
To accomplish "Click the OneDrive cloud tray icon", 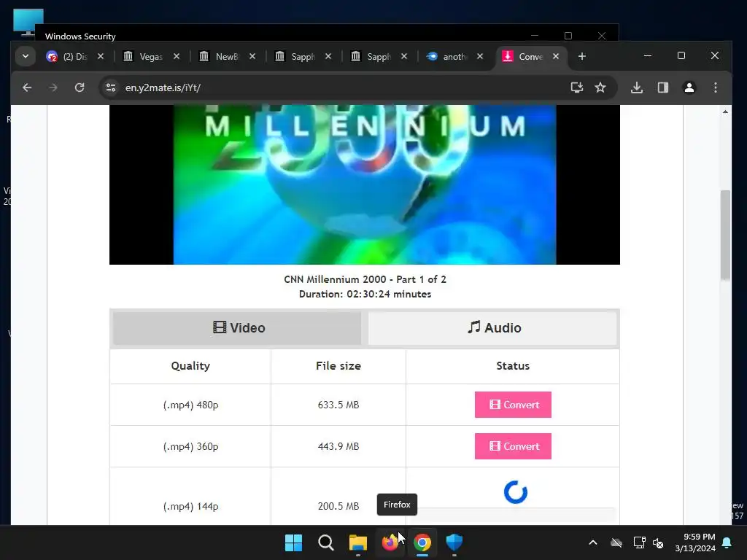I will tap(616, 542).
